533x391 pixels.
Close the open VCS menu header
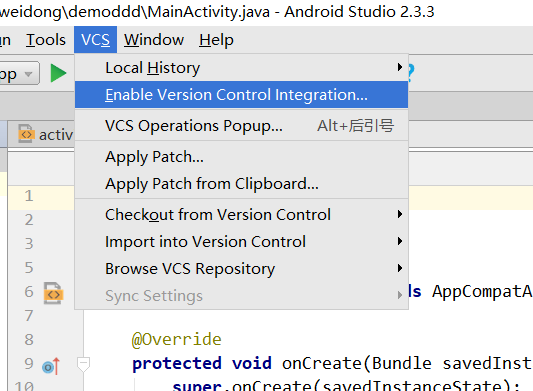[96, 40]
